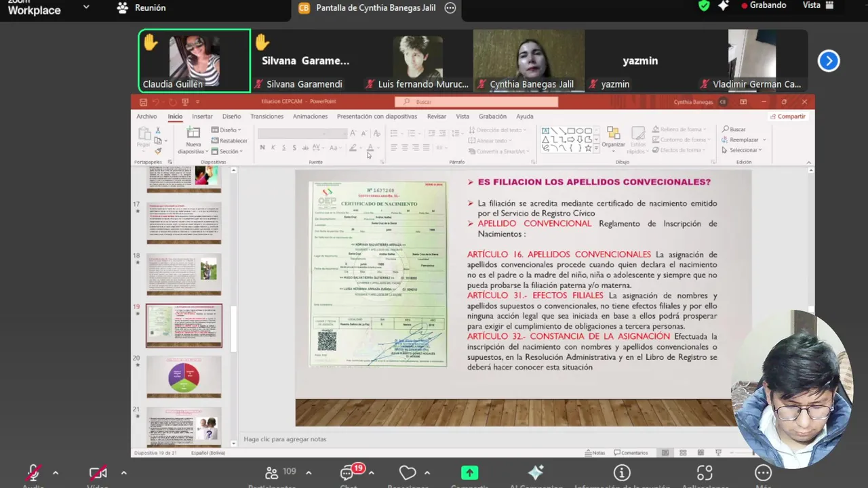Expand the Reacciones options chevron
The image size is (868, 488).
pyautogui.click(x=427, y=472)
